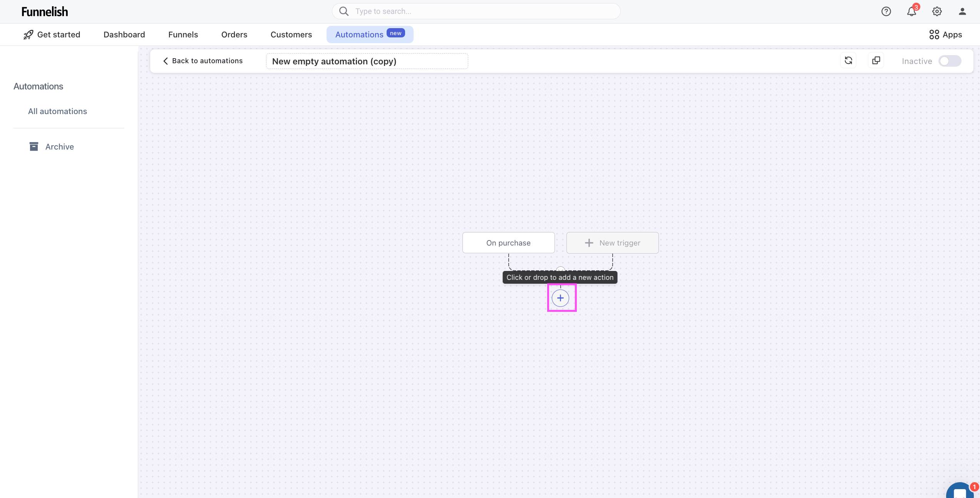The height and width of the screenshot is (498, 980).
Task: Open the Orders tab
Action: click(x=234, y=35)
